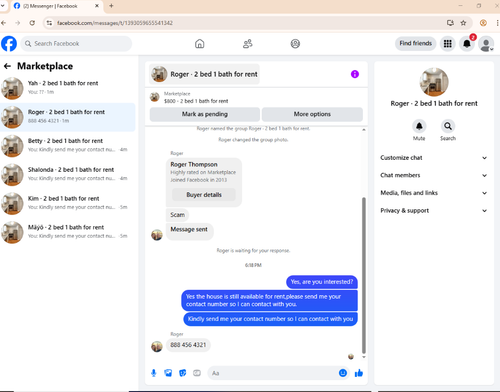Select the Roger - 2 bed 1 bath conversation

(x=68, y=117)
